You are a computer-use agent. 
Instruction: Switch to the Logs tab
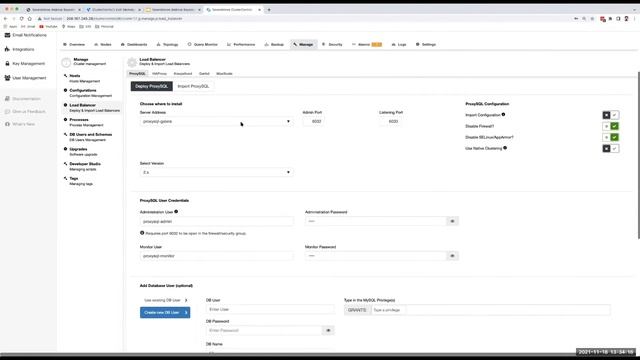pyautogui.click(x=399, y=44)
